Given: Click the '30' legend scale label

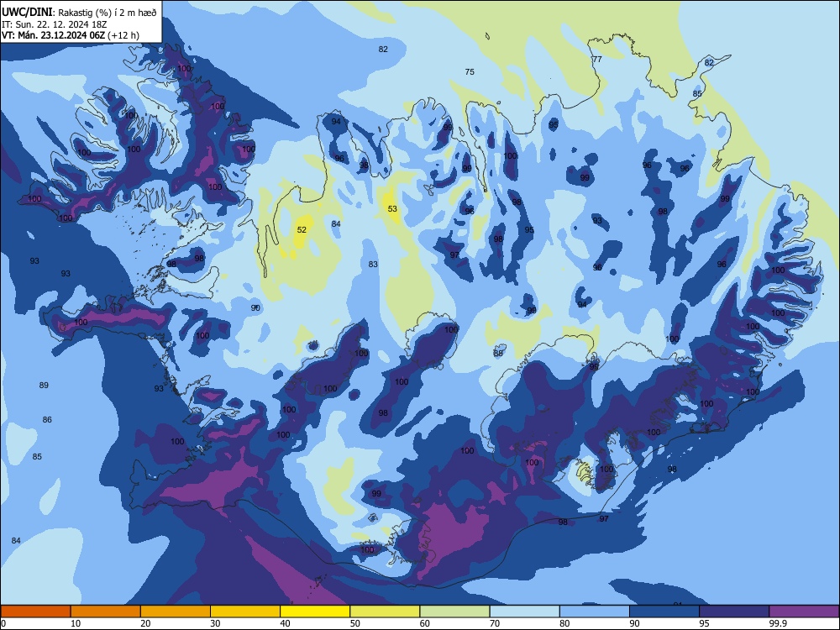Looking at the screenshot, I should click(215, 623).
